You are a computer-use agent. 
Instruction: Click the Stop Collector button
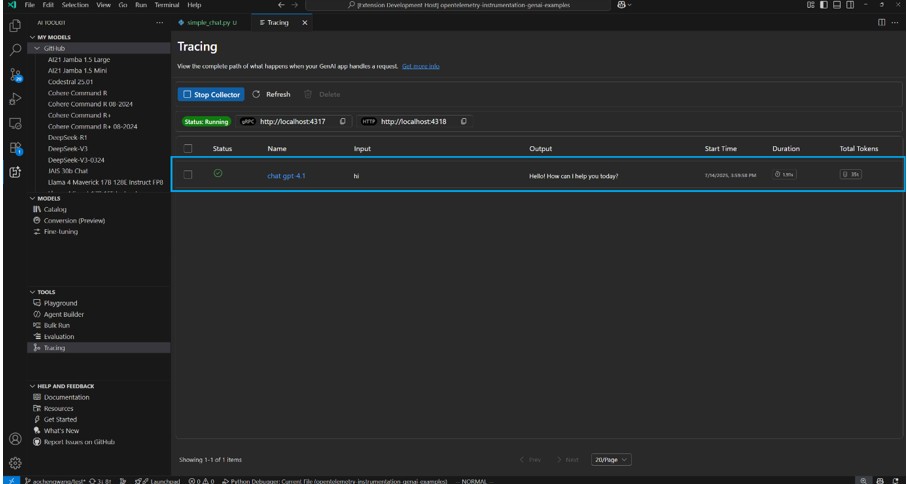point(211,94)
